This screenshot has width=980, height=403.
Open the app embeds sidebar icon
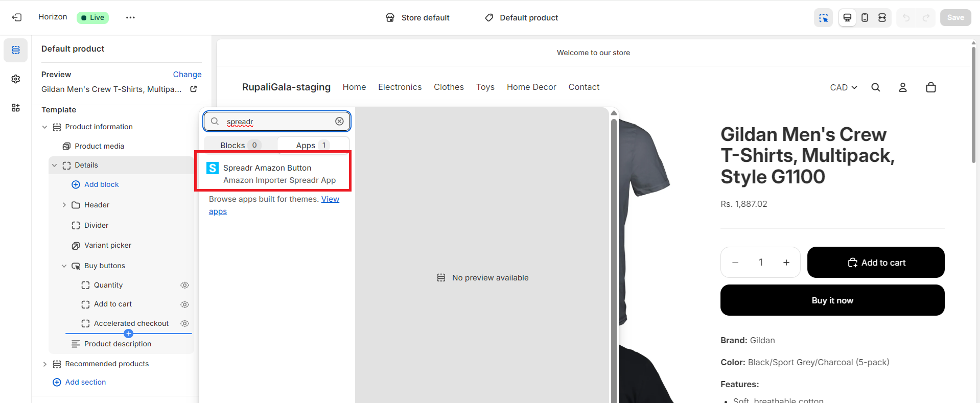click(x=16, y=108)
